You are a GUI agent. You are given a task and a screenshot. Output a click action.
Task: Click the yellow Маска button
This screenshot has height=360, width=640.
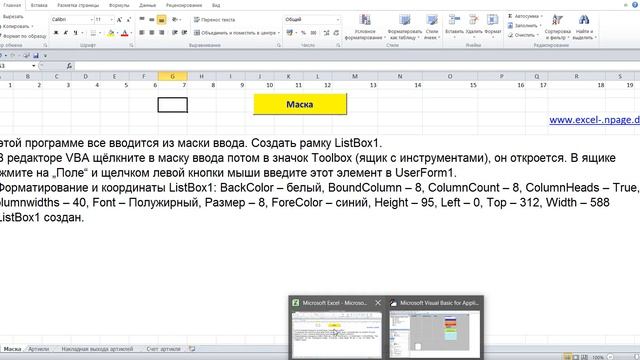pyautogui.click(x=300, y=104)
